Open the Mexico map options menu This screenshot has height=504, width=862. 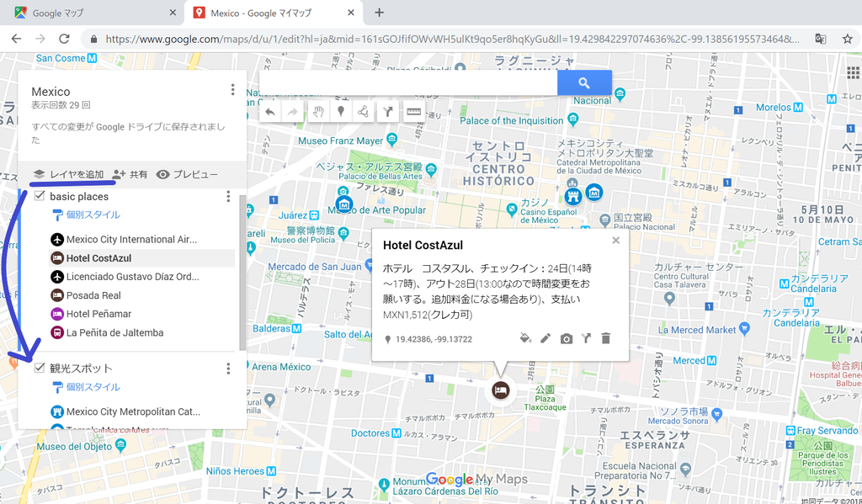coord(232,89)
